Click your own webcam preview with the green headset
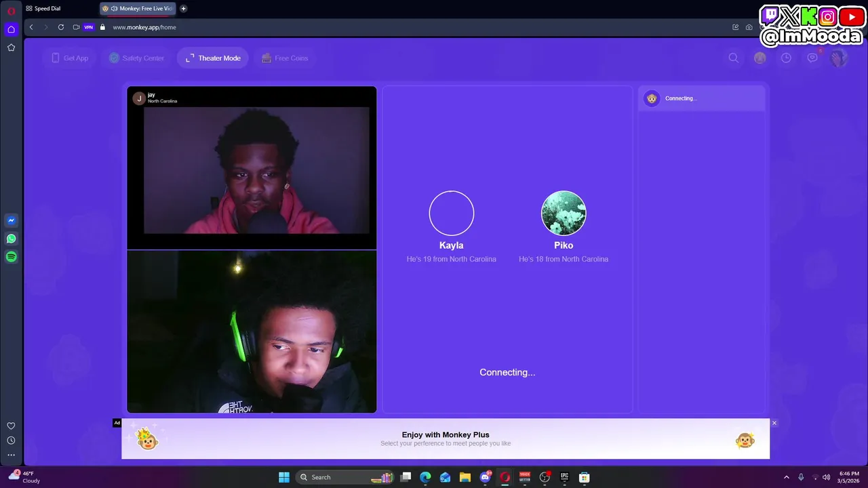 click(252, 331)
